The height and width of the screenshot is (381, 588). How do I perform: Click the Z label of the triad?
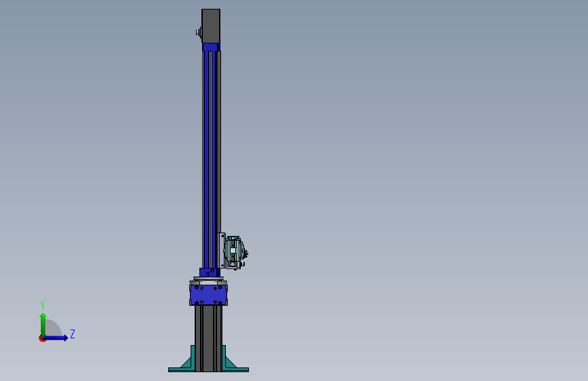73,334
